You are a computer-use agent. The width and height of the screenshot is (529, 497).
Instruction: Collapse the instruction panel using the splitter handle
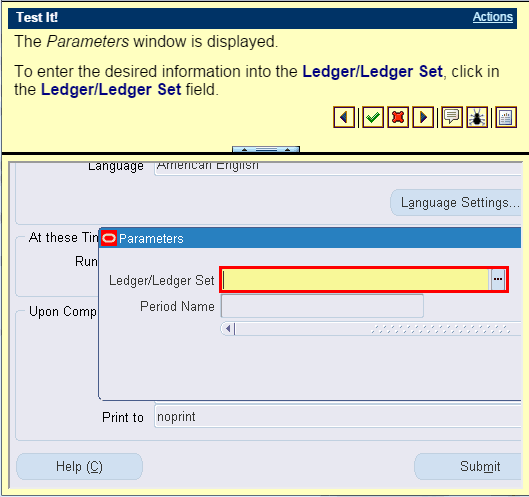(x=266, y=149)
